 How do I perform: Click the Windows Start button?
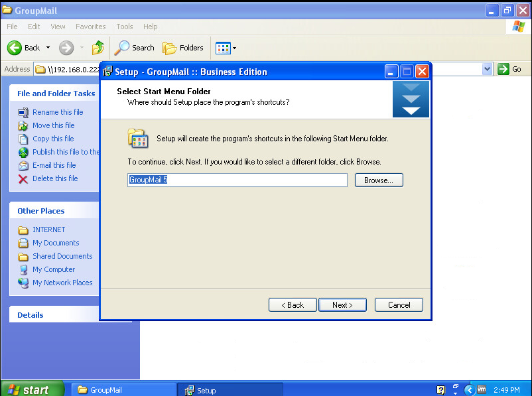pos(32,389)
